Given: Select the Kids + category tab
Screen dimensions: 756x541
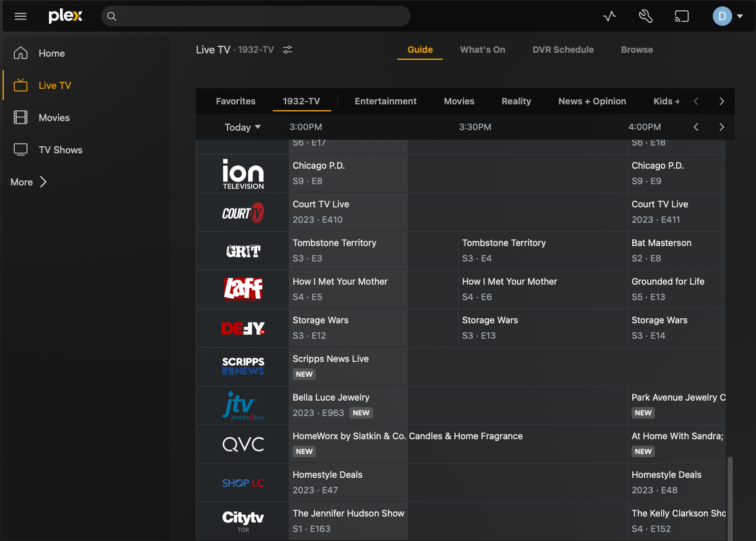Looking at the screenshot, I should pyautogui.click(x=666, y=101).
